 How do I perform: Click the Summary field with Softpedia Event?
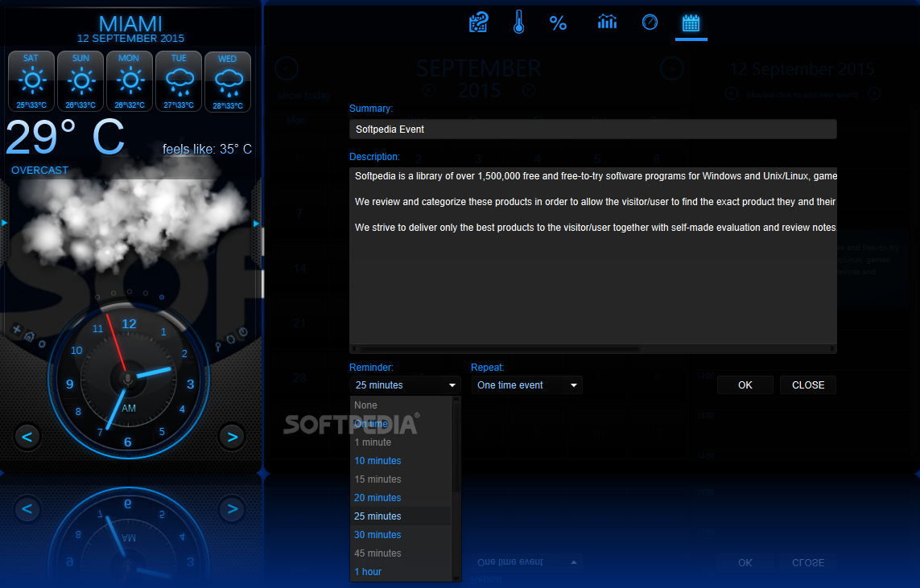pyautogui.click(x=592, y=130)
